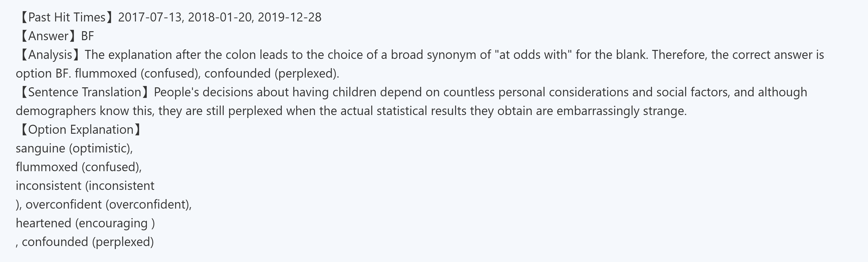Click "confounded" on the last line
Viewport: 868px width, 262px height.
tap(55, 242)
